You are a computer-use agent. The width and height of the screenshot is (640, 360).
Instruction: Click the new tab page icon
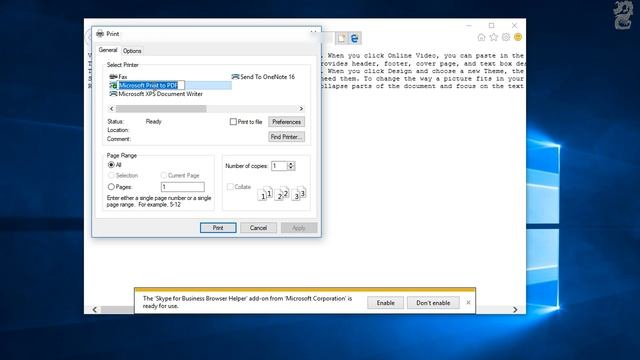pos(342,38)
